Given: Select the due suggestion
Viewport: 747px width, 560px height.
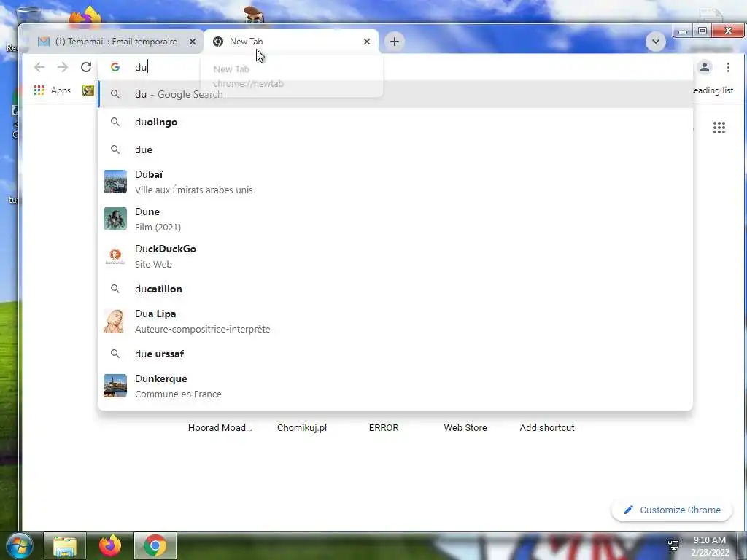Looking at the screenshot, I should (x=395, y=149).
